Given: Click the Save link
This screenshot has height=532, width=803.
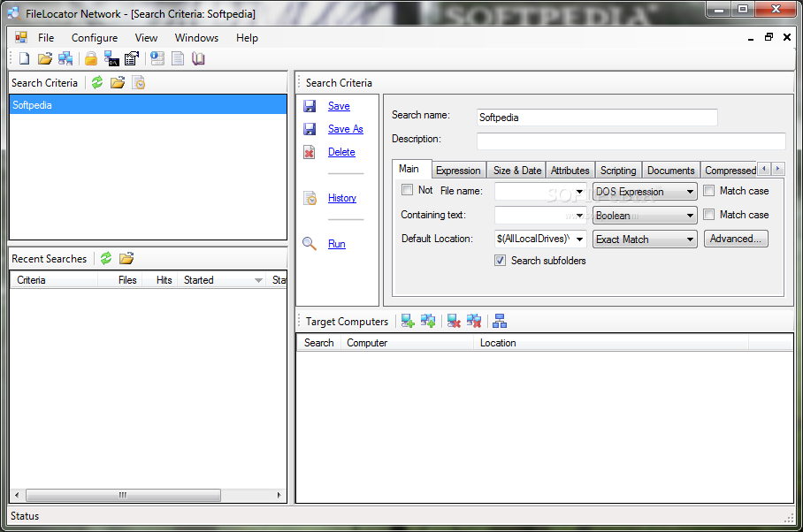Looking at the screenshot, I should (339, 106).
